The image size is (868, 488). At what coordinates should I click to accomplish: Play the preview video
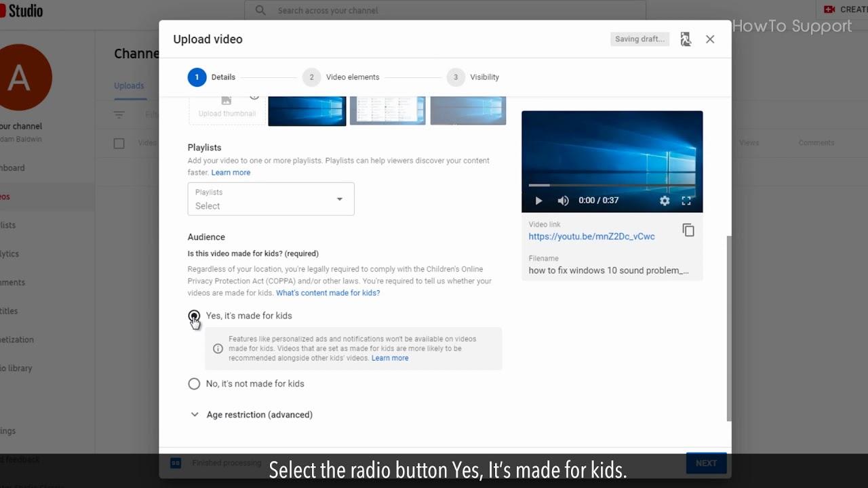[538, 201]
